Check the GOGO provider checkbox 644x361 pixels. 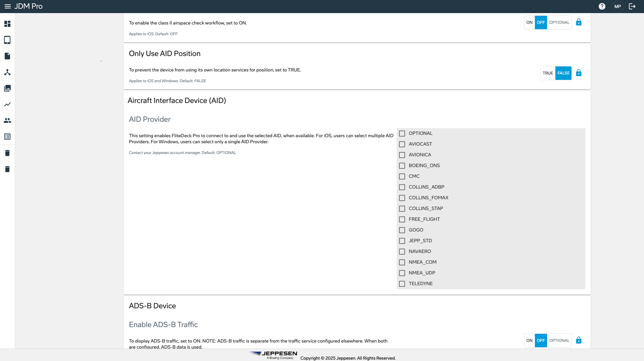tap(402, 230)
